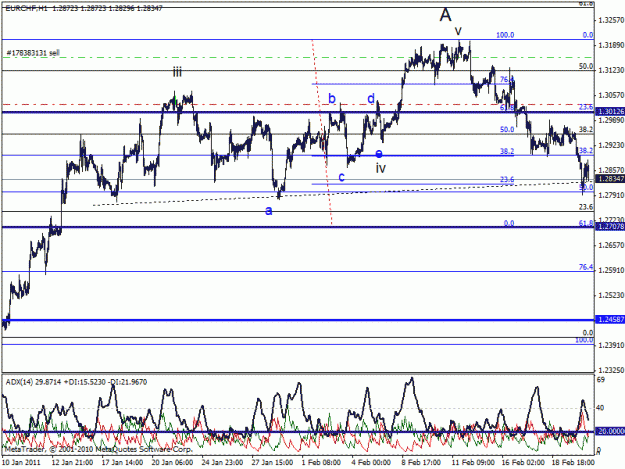This screenshot has height=469, width=625.
Task: Select the highlighted 1.24587 price tag
Action: 610,320
